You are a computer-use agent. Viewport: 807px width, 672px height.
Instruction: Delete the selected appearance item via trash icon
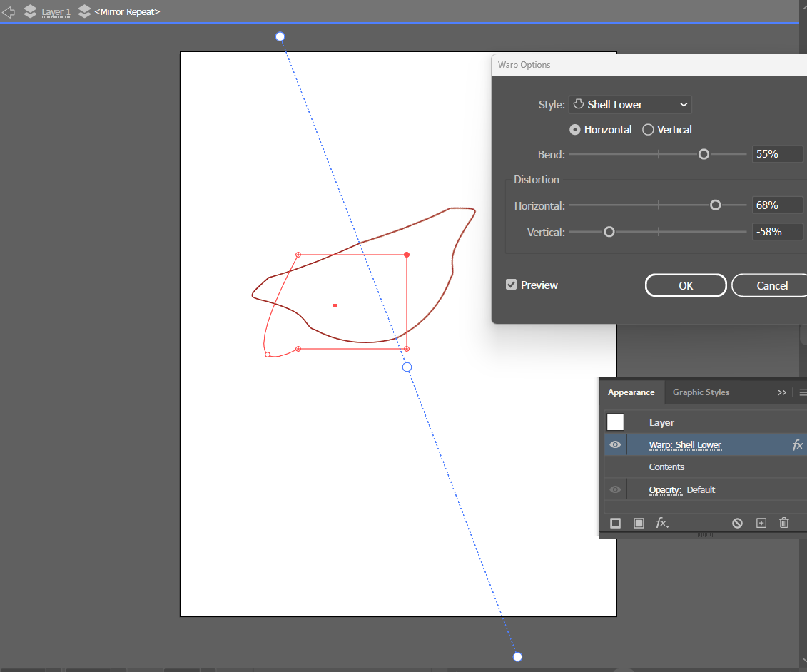783,523
